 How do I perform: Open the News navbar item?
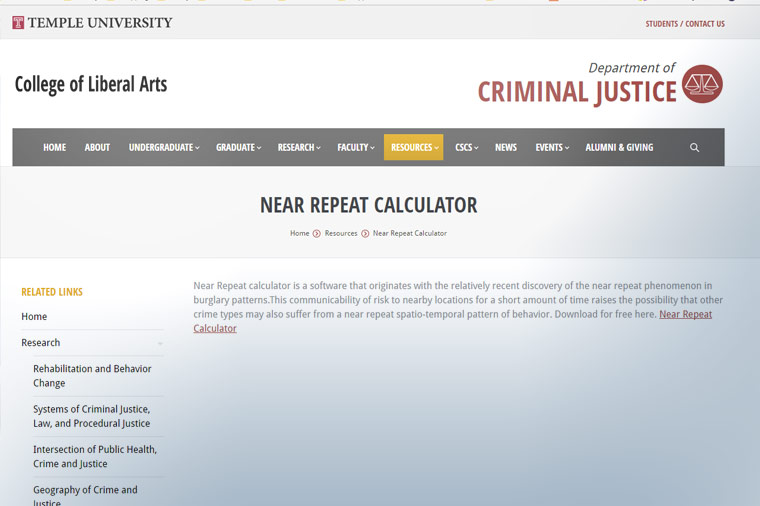[x=506, y=147]
